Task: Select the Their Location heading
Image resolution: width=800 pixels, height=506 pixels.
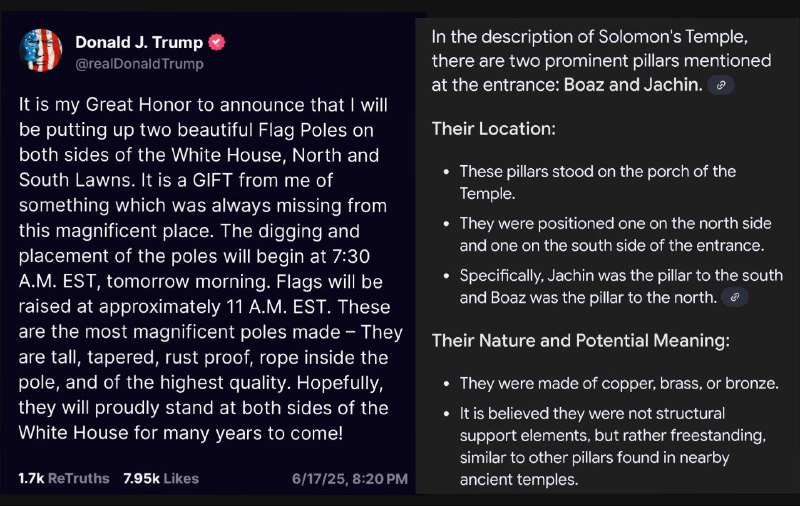Action: coord(493,129)
